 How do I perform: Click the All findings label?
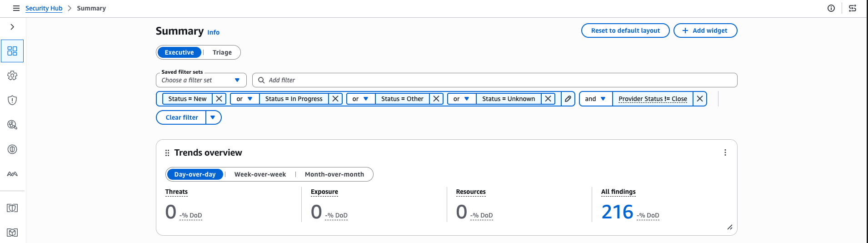619,192
